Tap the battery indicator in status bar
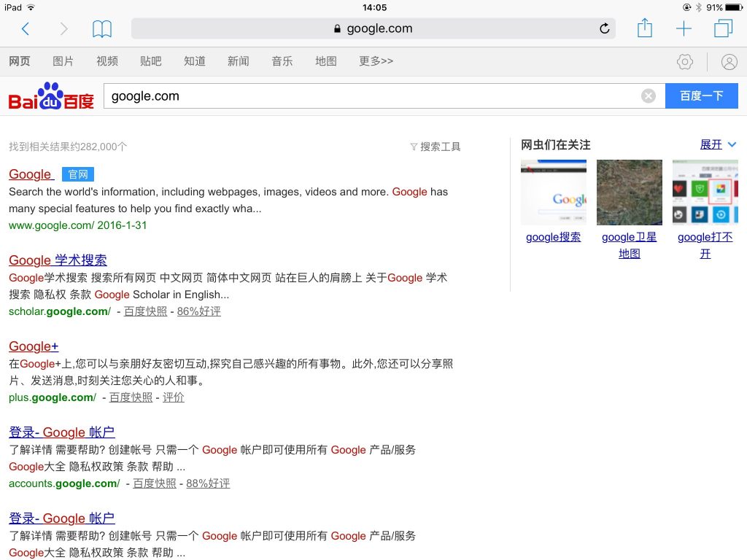Image resolution: width=747 pixels, height=560 pixels. (734, 7)
